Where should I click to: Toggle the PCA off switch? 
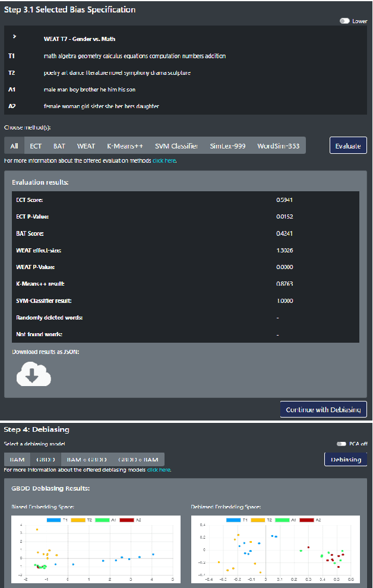pos(342,444)
